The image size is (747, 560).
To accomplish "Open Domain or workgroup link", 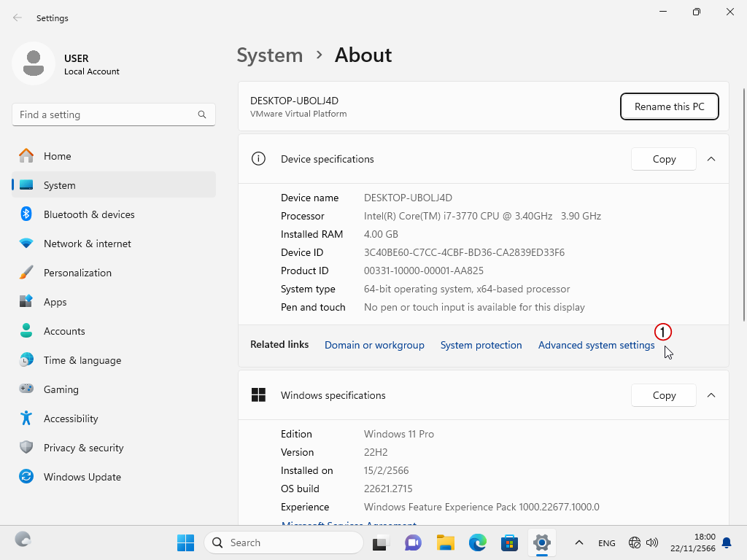I will (x=374, y=345).
